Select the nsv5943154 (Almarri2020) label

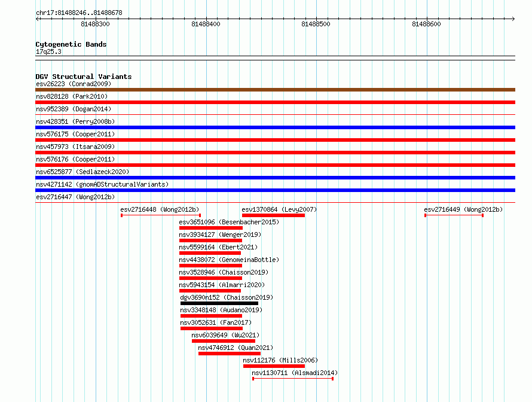222,285
